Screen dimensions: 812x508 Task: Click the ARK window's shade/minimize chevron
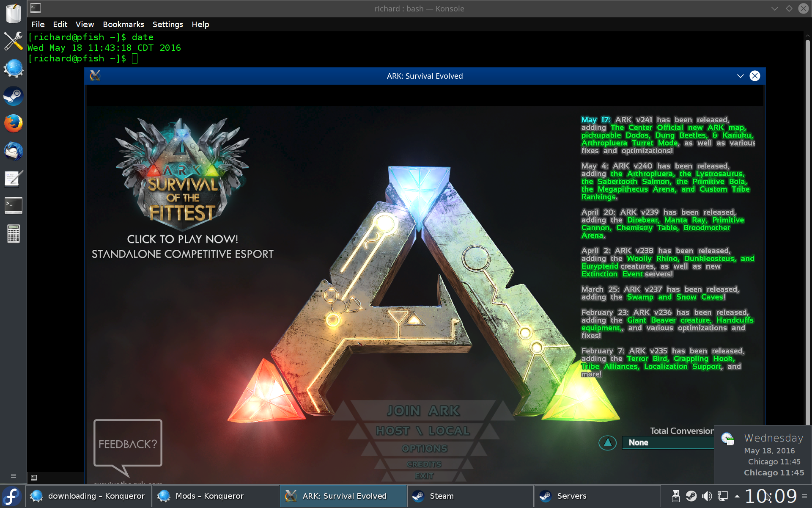740,76
